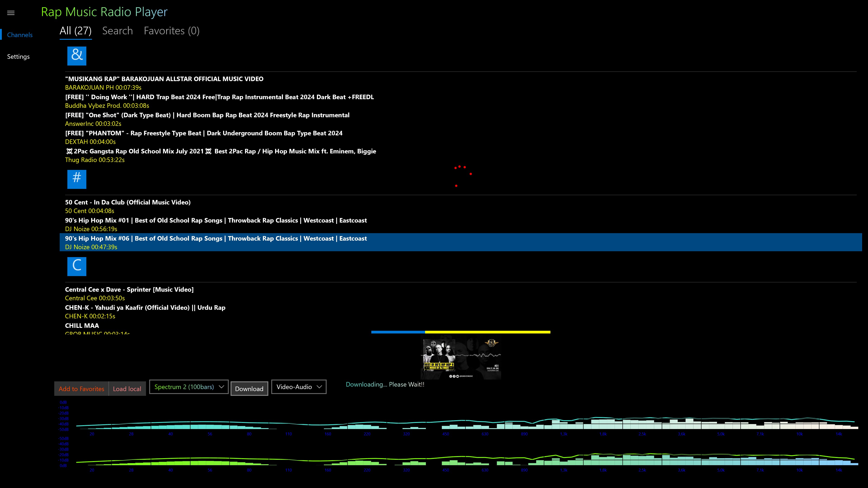
Task: Click the ampersand group header tile
Action: (77, 56)
